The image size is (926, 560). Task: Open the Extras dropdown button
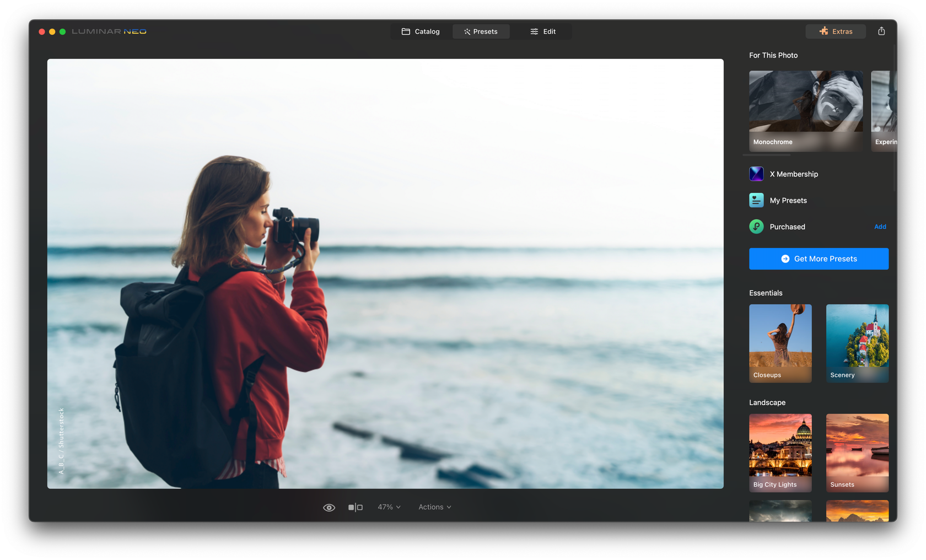click(x=835, y=31)
